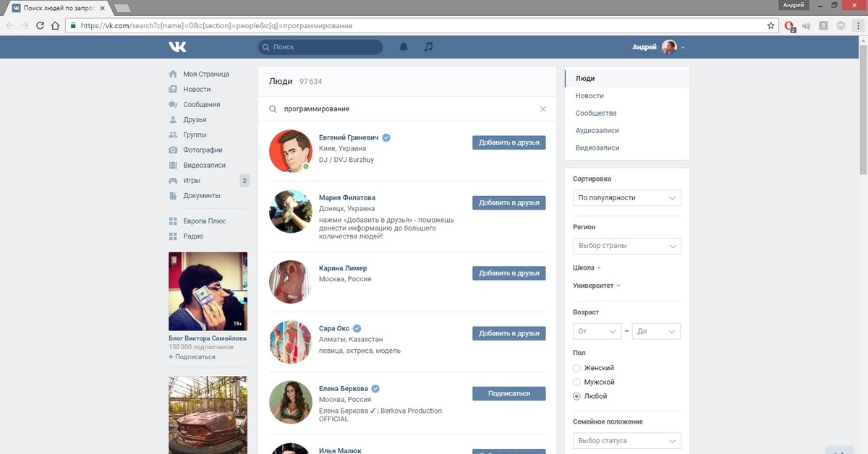Bookmark page with the star icon
The image size is (868, 454).
coord(771,25)
